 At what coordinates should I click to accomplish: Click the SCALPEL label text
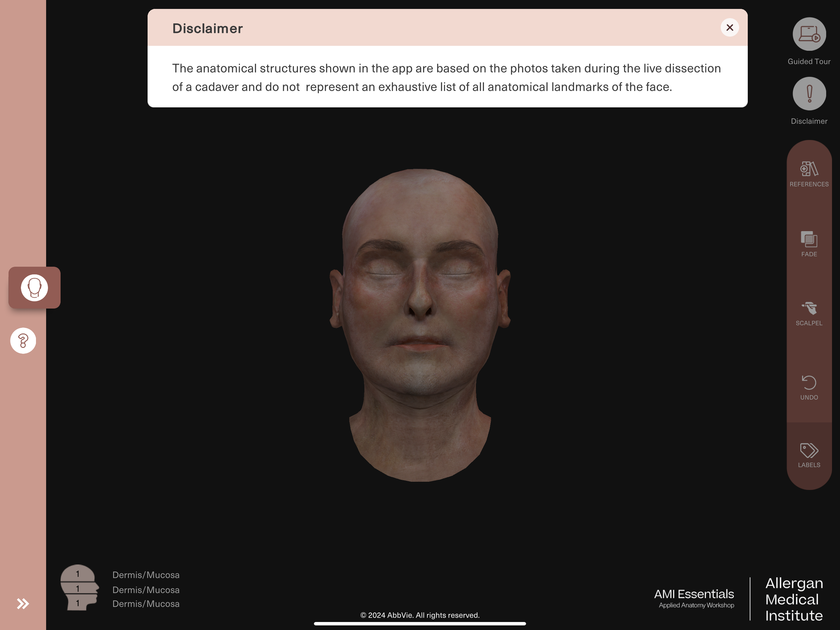809,323
